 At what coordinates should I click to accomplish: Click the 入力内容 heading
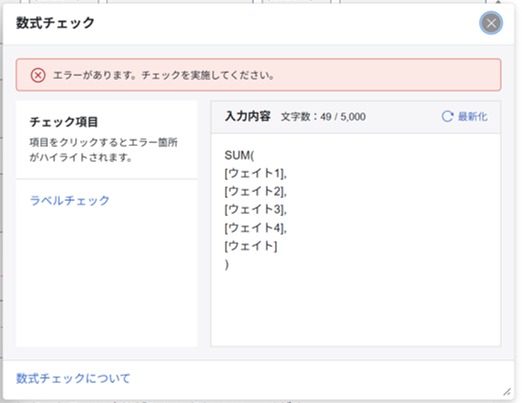[x=247, y=116]
